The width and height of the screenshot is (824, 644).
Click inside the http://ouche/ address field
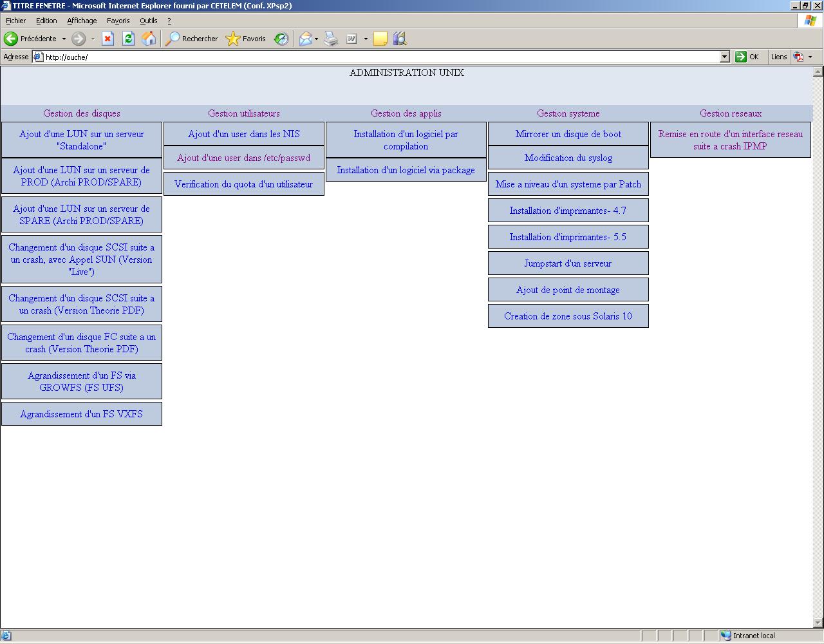(380, 57)
